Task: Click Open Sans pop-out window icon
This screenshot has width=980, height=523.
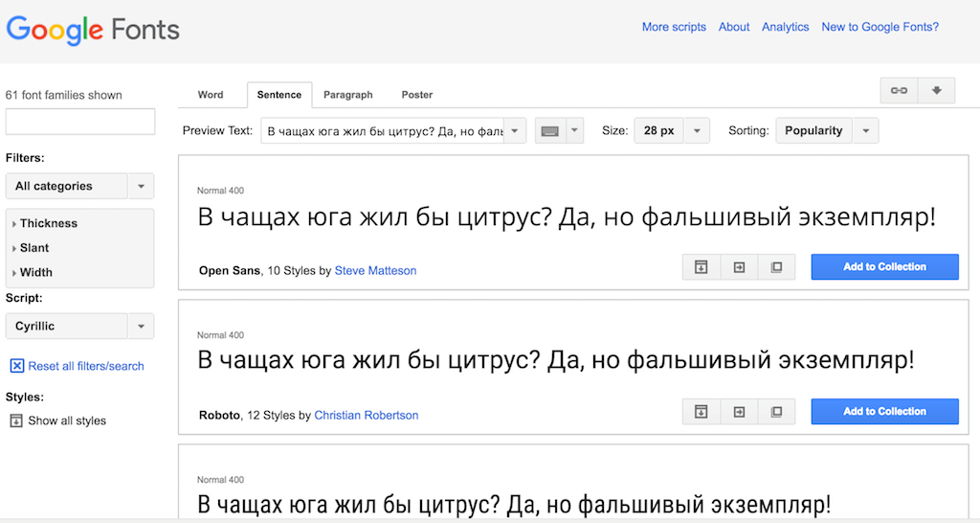Action: point(776,267)
